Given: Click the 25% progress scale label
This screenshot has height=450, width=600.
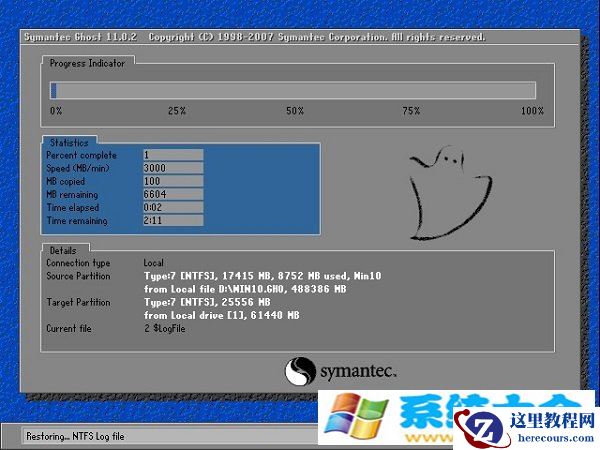Looking at the screenshot, I should (177, 111).
